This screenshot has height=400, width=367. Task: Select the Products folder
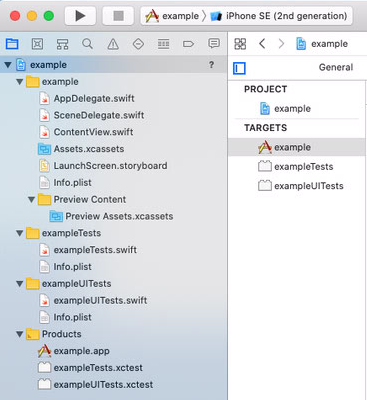(x=114, y=334)
